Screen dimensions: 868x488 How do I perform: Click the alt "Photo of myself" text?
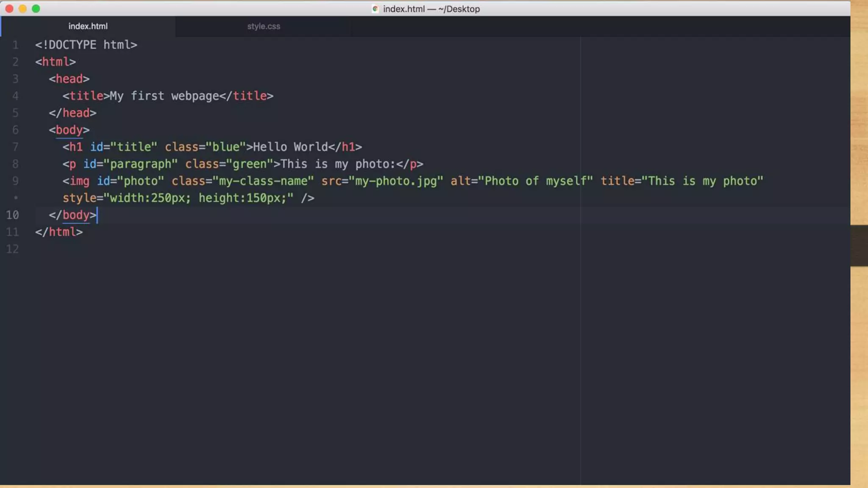tap(535, 181)
